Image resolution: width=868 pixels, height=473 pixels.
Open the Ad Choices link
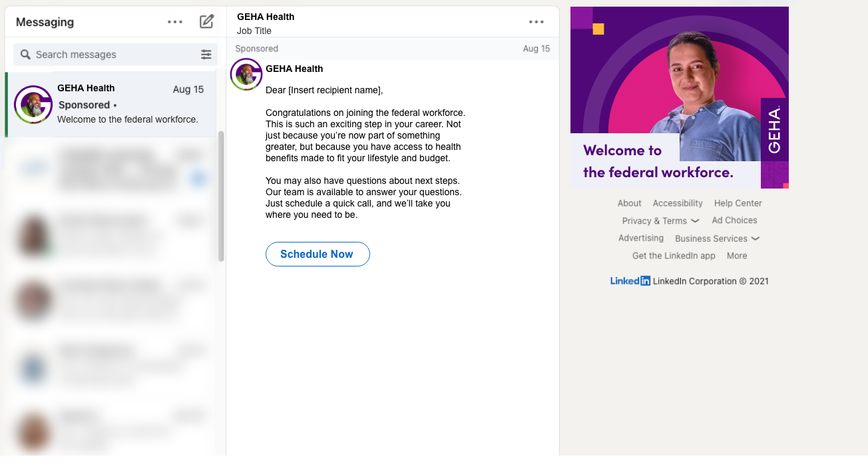pos(734,221)
